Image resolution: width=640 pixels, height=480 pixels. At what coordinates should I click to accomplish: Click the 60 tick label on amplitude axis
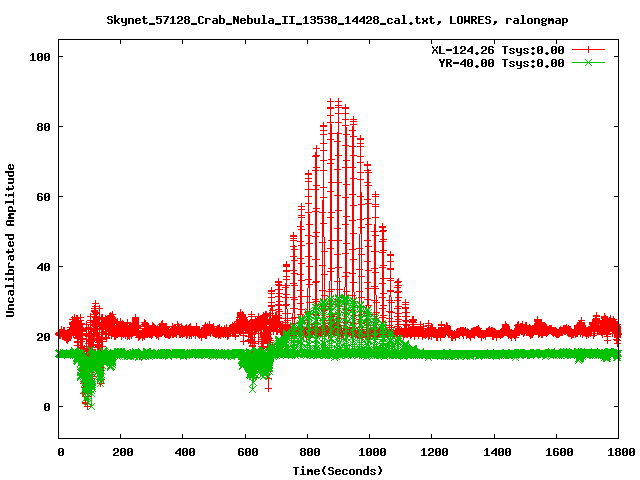click(x=43, y=197)
